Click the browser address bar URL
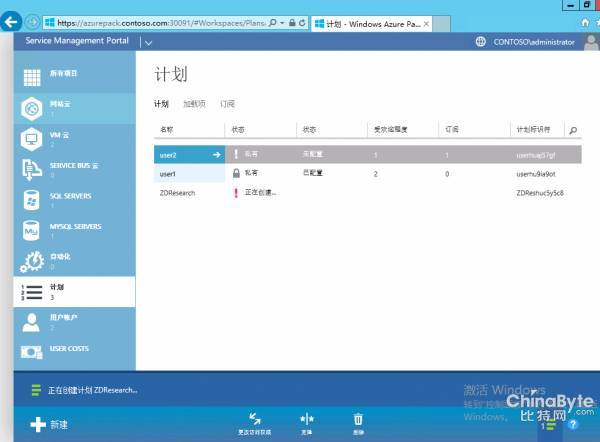 point(161,23)
